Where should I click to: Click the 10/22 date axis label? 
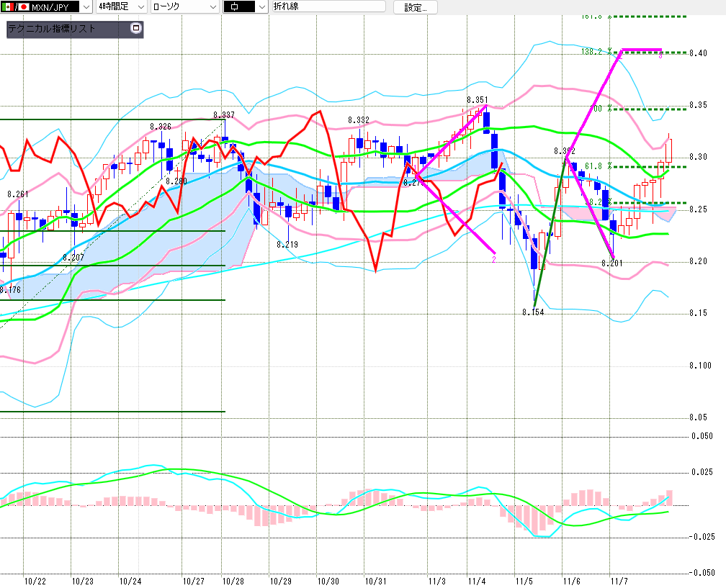35,580
